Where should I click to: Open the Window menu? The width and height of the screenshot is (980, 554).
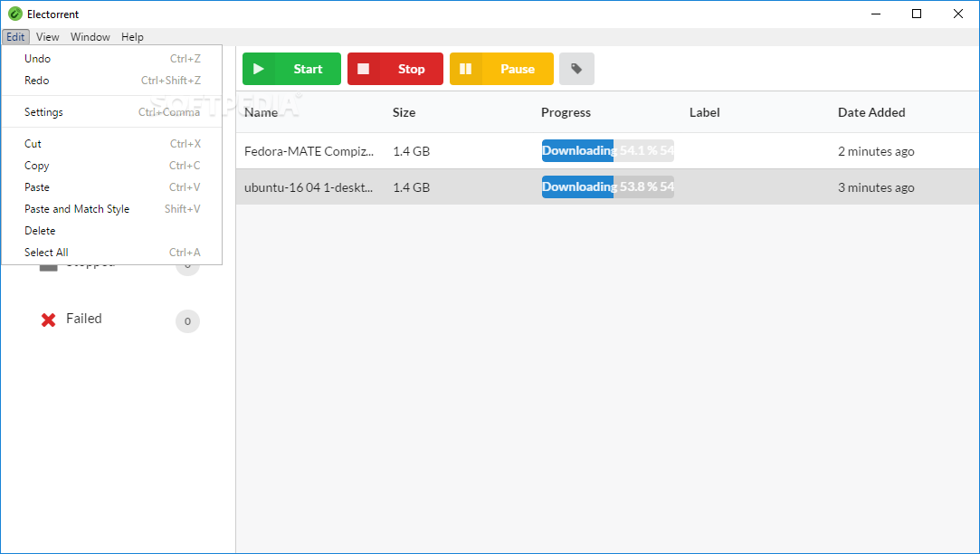(90, 37)
